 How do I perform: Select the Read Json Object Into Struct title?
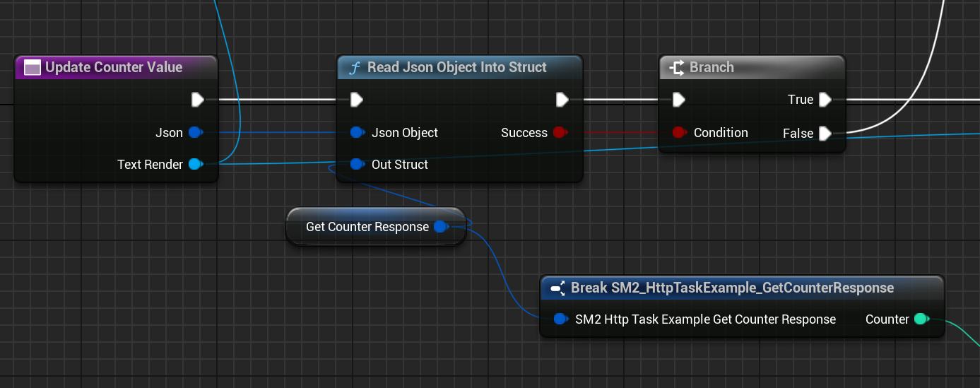pyautogui.click(x=457, y=68)
